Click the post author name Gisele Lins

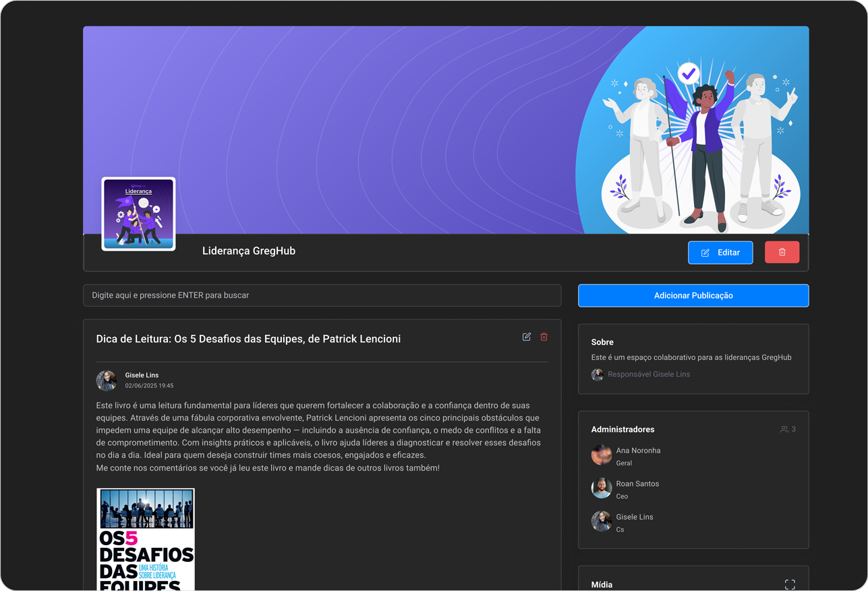pos(142,375)
